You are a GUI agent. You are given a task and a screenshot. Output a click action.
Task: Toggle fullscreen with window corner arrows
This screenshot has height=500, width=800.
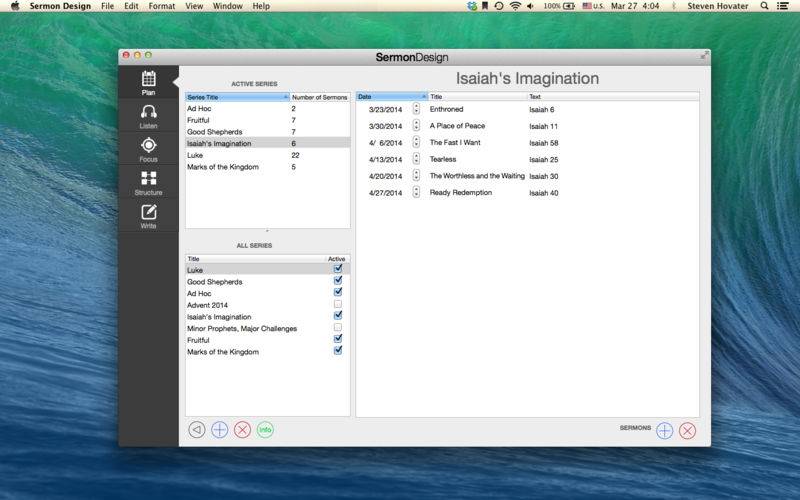(704, 55)
